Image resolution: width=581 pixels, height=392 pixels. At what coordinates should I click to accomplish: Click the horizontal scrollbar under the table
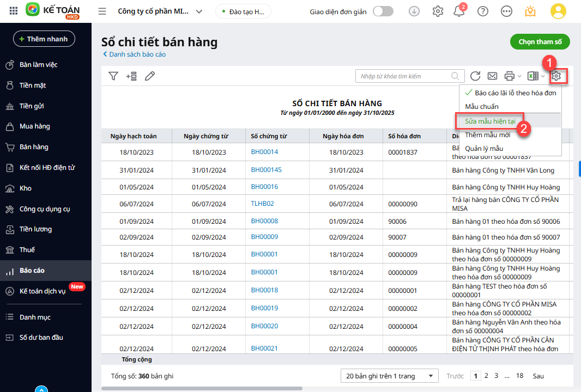(202, 388)
